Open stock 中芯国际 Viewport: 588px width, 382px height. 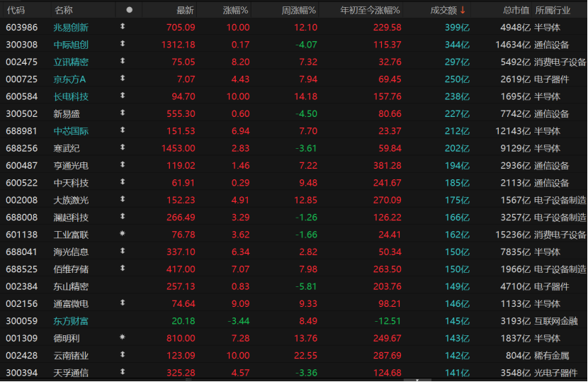[71, 131]
